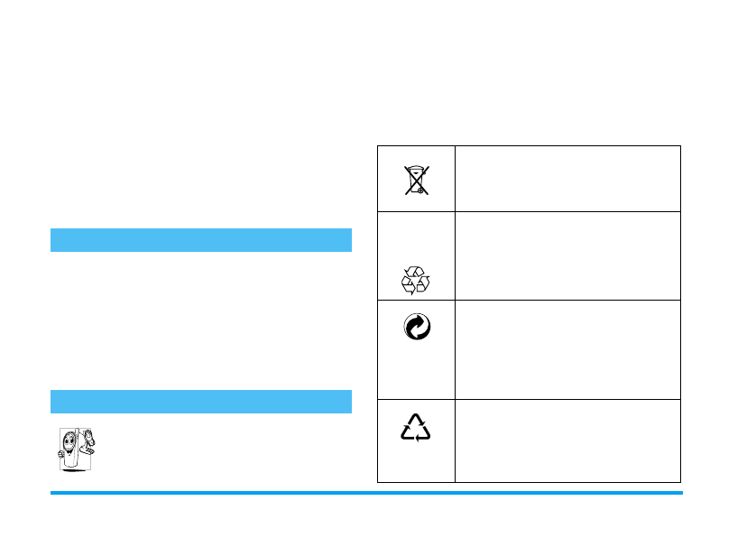Click border between crossed-bin and recycling-loop rows
Viewport: 756px width, 538px height.
(528, 211)
